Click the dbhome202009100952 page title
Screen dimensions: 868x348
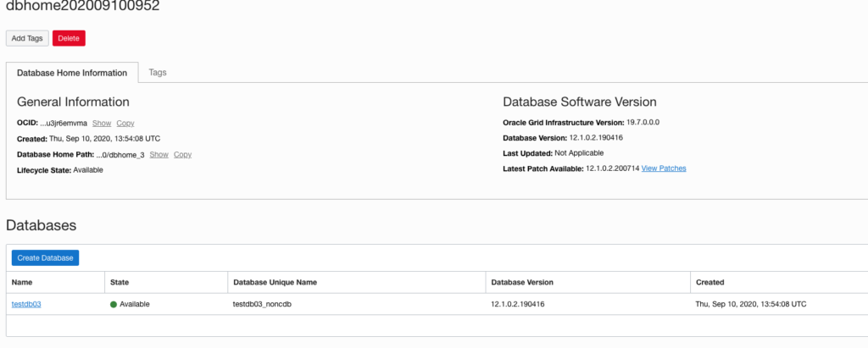point(83,6)
